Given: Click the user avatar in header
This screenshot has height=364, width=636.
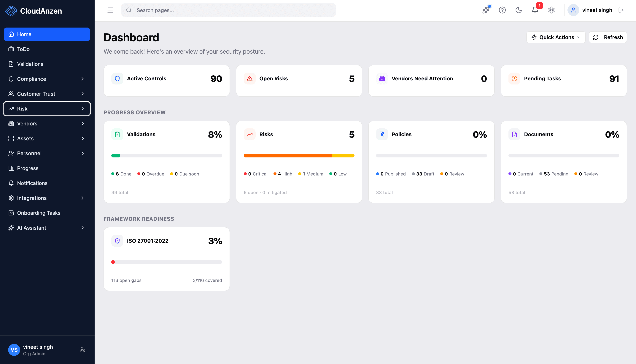Looking at the screenshot, I should click(x=573, y=10).
